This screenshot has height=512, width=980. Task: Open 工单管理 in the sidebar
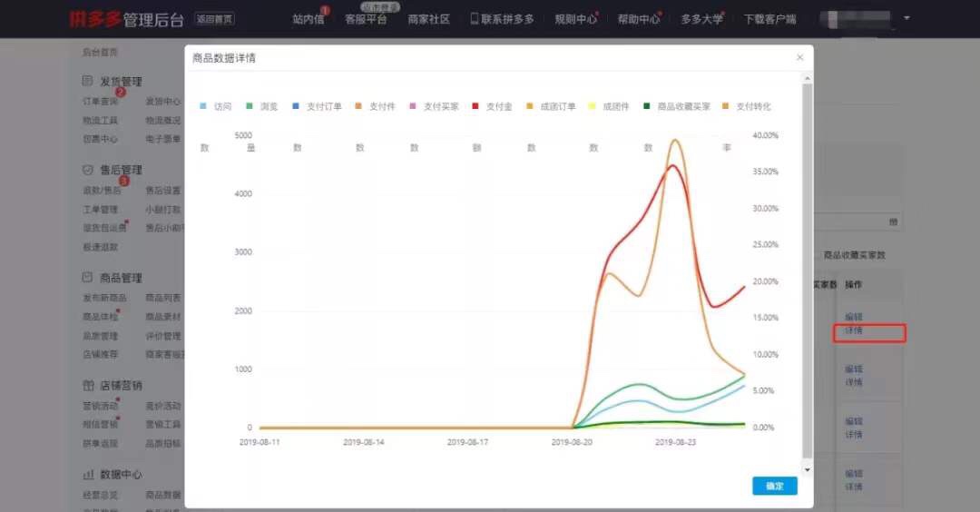pos(100,210)
